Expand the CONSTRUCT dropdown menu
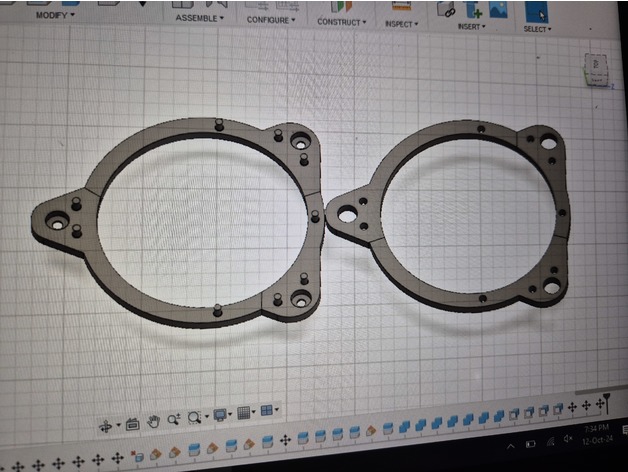The width and height of the screenshot is (628, 472). [x=342, y=21]
